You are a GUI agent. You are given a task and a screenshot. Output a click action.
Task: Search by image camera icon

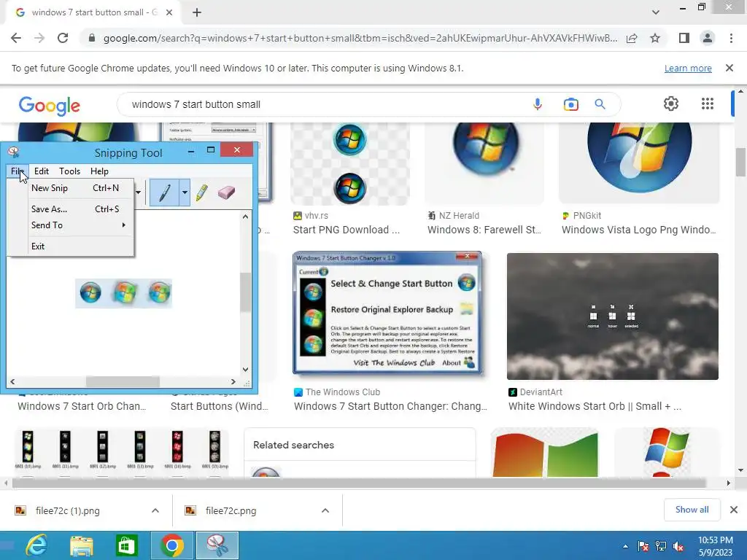point(570,104)
